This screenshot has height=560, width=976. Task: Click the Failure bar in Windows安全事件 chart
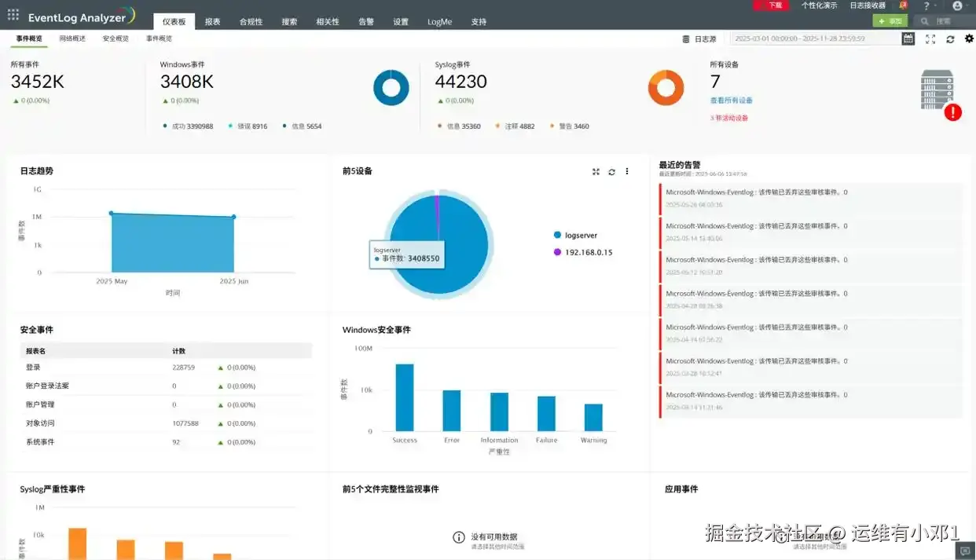(546, 414)
